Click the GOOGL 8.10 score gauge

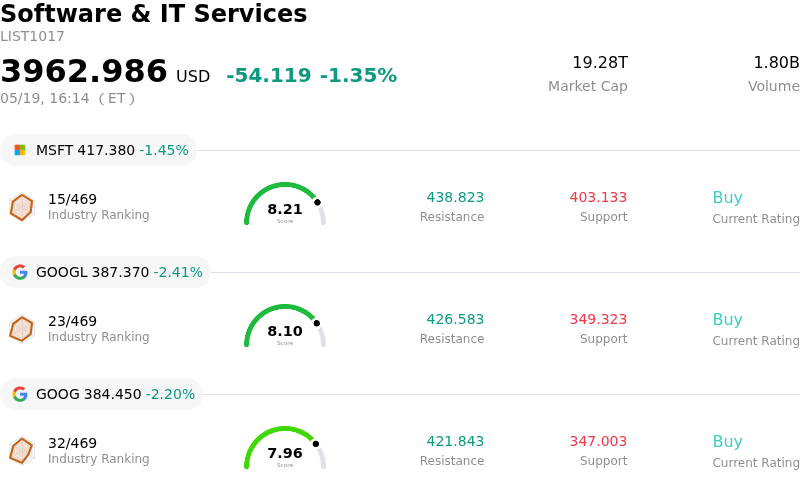pos(285,326)
